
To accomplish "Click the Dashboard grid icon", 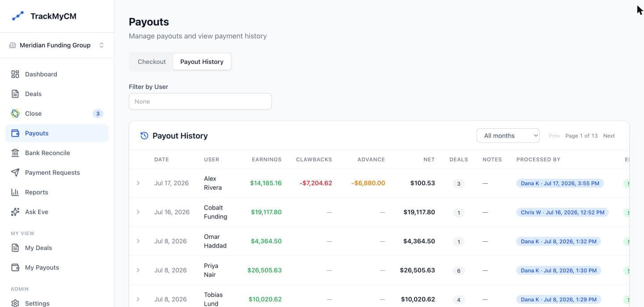I will 15,74.
